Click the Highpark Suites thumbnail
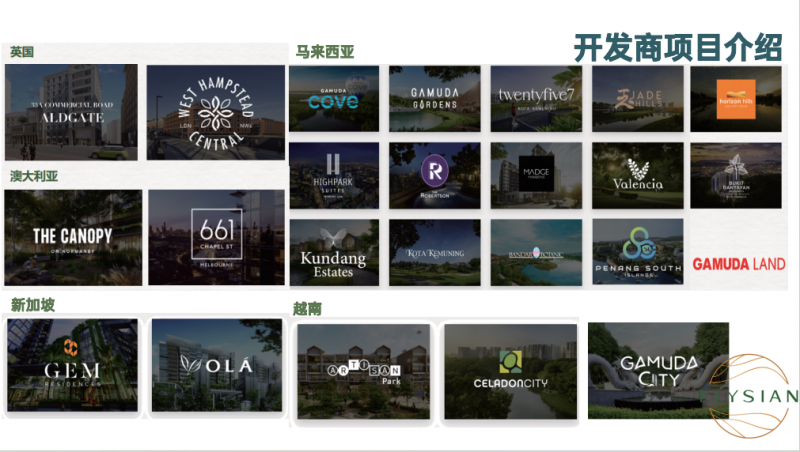The height and width of the screenshot is (452, 800). click(x=334, y=175)
